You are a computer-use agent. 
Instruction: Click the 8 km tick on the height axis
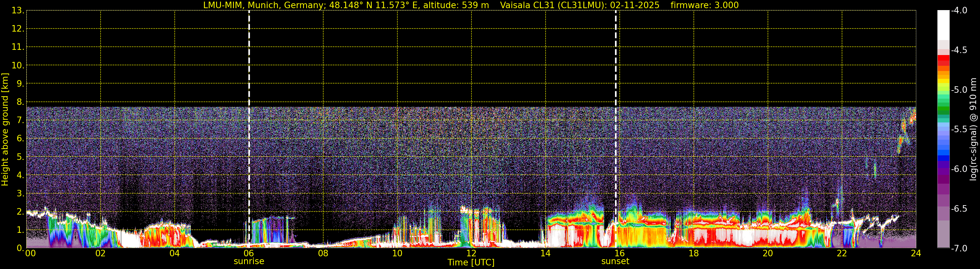[20, 102]
